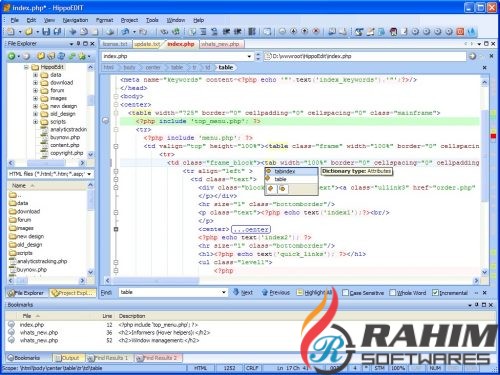Enable the Case Sensitive checkbox
This screenshot has height=375, width=500.
point(345,292)
